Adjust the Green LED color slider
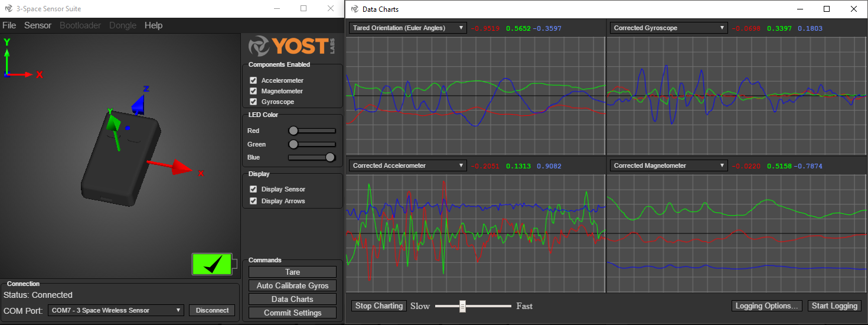 [312, 144]
